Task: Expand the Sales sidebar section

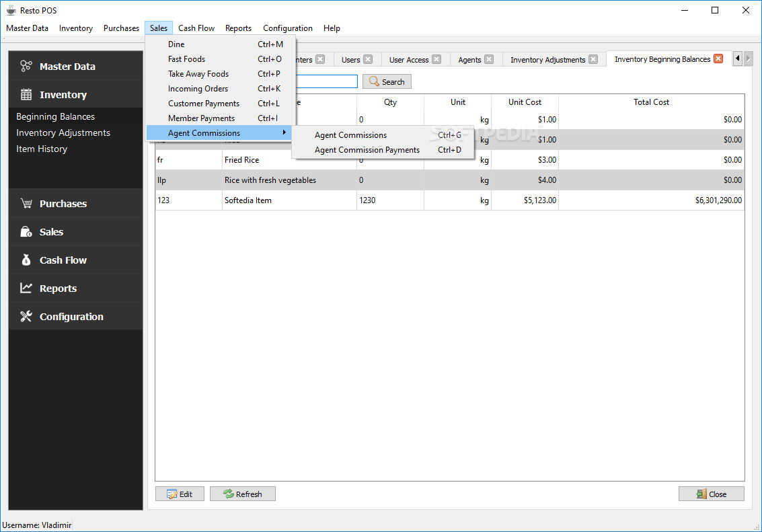Action: pos(76,232)
